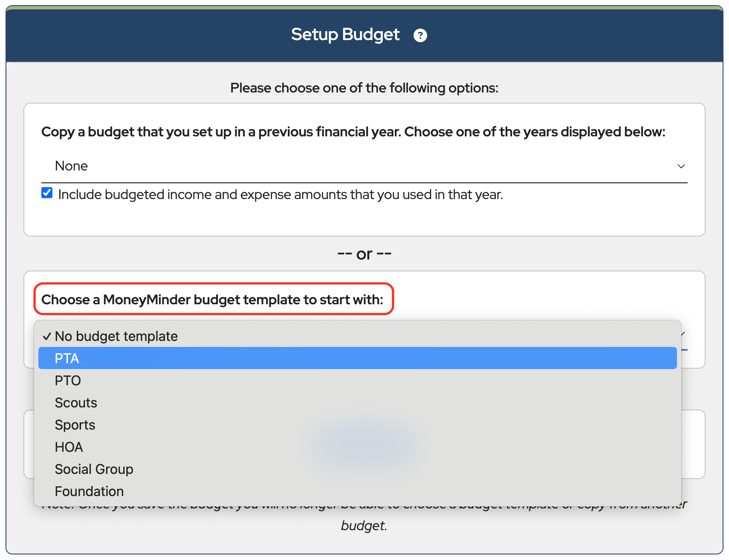Screen dimensions: 729x560
Task: Toggle the include budgeted amounts checkbox
Action: [47, 193]
